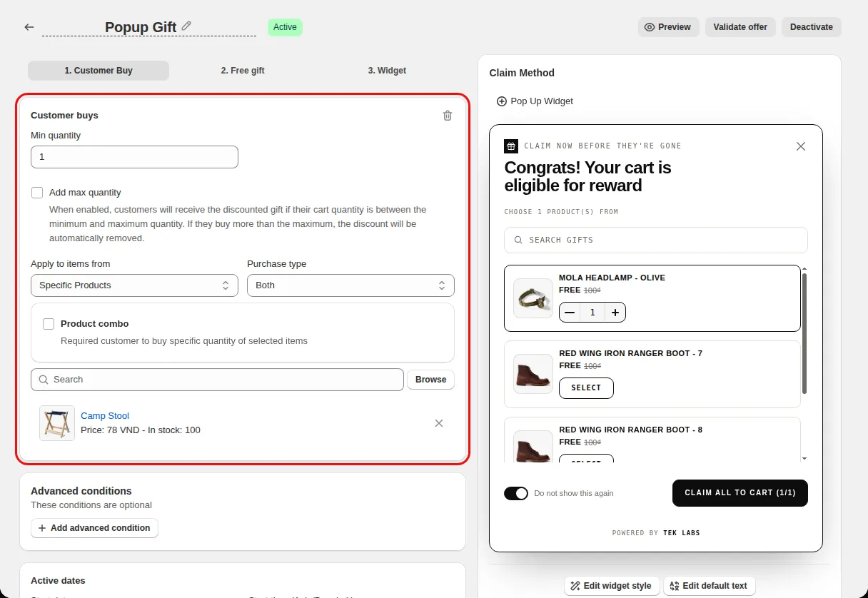Switch to the 2. Free gift tab
The image size is (868, 598).
click(x=243, y=71)
